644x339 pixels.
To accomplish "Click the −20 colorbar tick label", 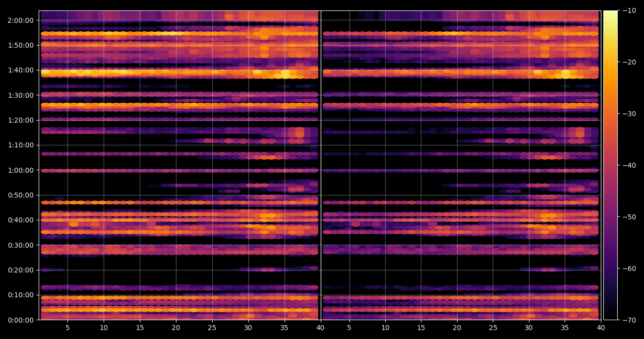I will (629, 62).
